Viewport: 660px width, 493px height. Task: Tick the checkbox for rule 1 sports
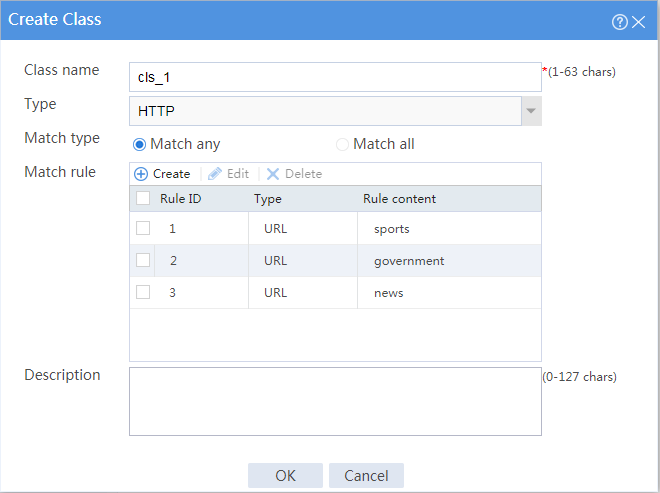143,228
